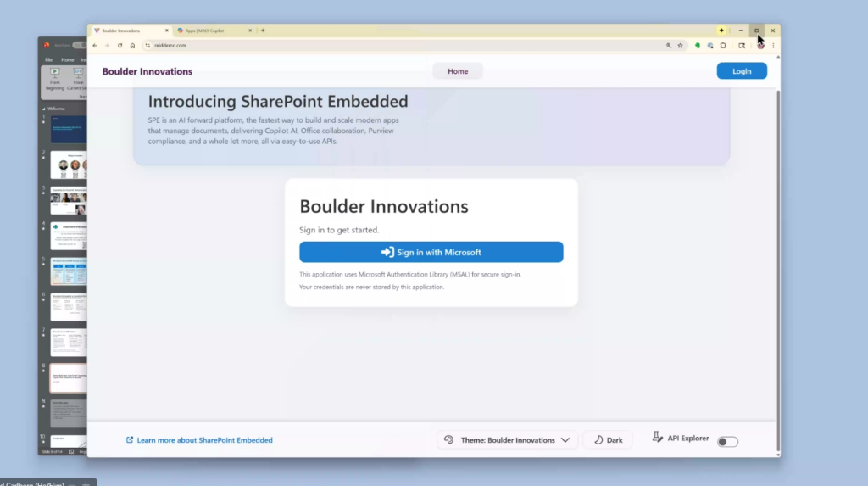The width and height of the screenshot is (868, 486).
Task: Click the API Explorer flask icon
Action: point(657,438)
